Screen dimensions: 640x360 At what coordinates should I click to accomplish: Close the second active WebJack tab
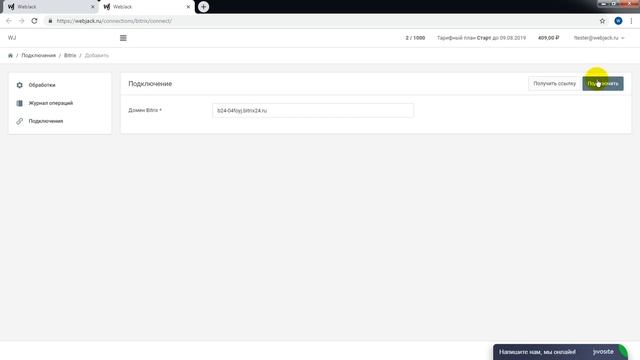coord(188,7)
